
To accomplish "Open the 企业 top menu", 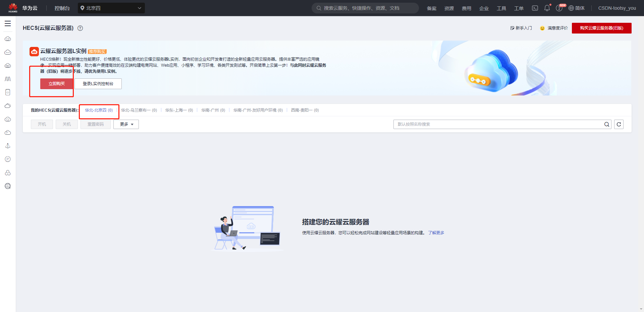I will pos(484,8).
